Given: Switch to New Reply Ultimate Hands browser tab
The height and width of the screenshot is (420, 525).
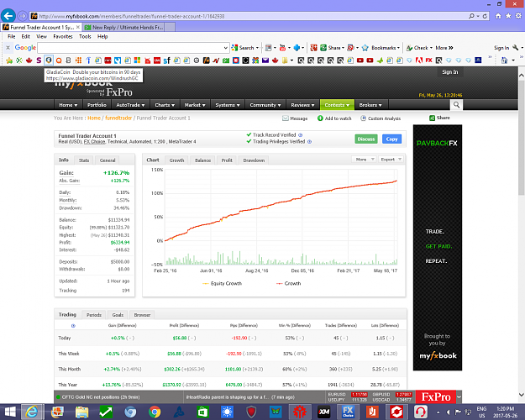Looking at the screenshot, I should (123, 27).
